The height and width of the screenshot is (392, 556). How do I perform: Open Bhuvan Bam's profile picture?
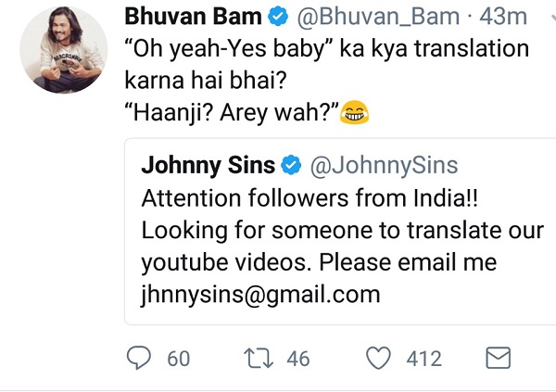pos(64,50)
